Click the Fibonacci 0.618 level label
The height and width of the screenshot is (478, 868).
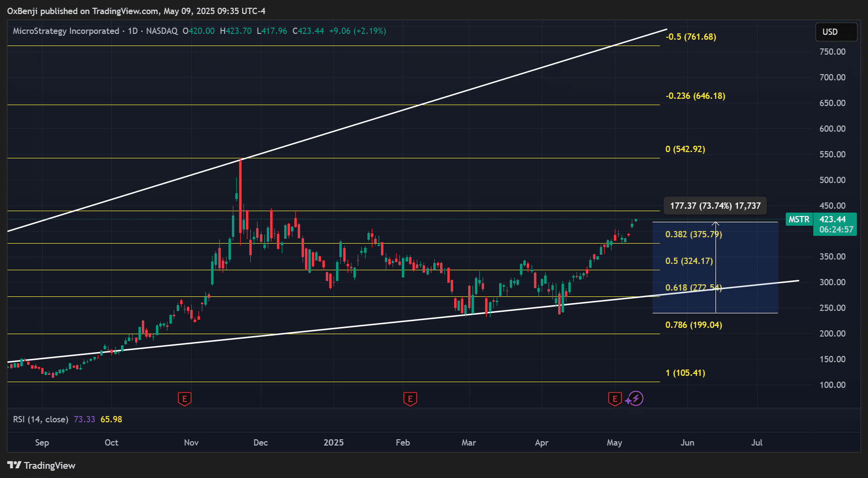coord(694,288)
